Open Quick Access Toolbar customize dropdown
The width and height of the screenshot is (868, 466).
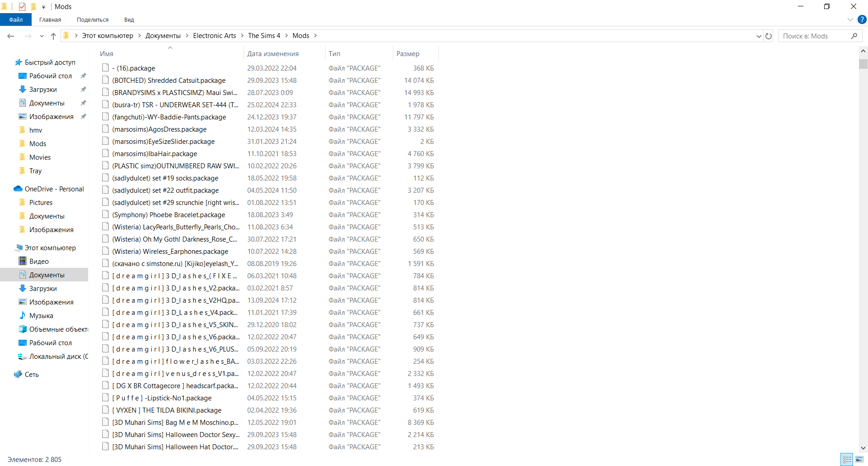(43, 7)
